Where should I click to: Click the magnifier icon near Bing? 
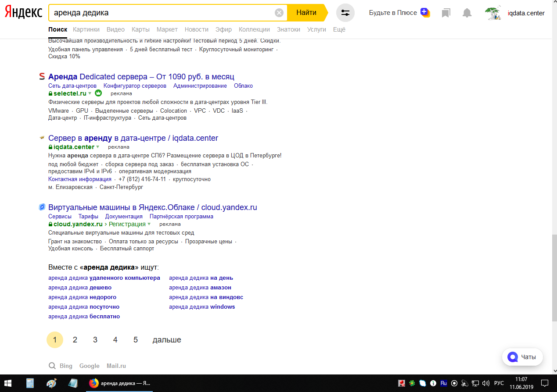(x=52, y=366)
